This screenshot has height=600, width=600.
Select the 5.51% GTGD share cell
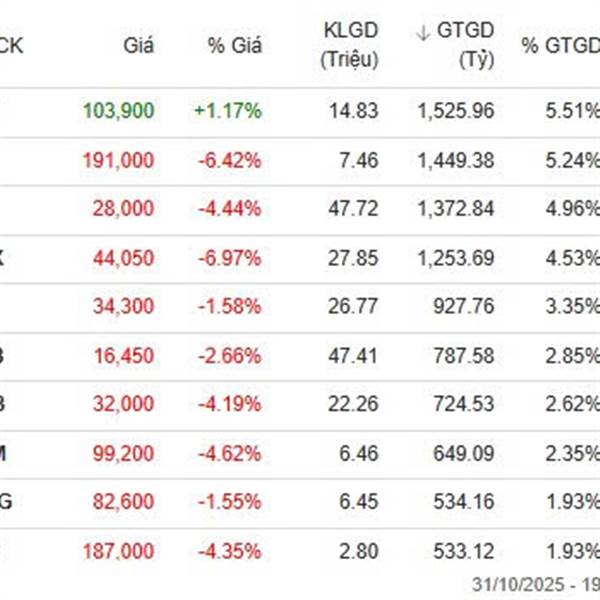click(574, 111)
